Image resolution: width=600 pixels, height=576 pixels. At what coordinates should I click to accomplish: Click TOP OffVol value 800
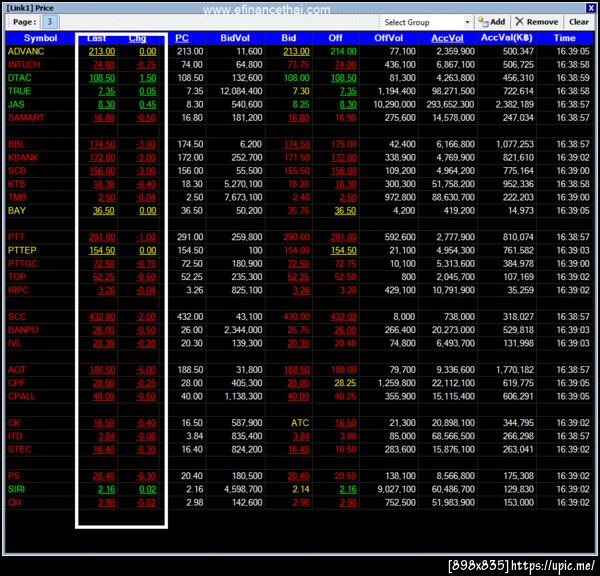(408, 277)
